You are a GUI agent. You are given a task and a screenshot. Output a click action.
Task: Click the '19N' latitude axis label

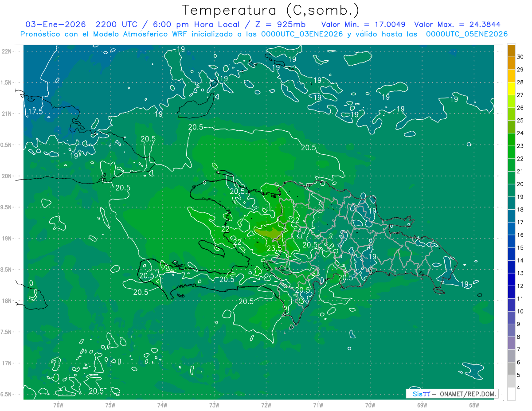pos(7,239)
